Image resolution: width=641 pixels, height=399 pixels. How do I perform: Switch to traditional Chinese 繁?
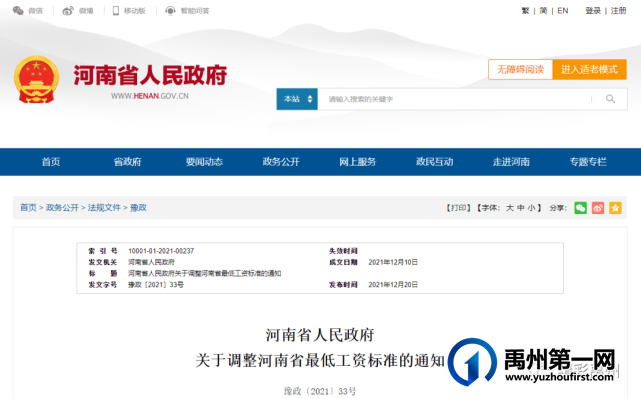(525, 11)
